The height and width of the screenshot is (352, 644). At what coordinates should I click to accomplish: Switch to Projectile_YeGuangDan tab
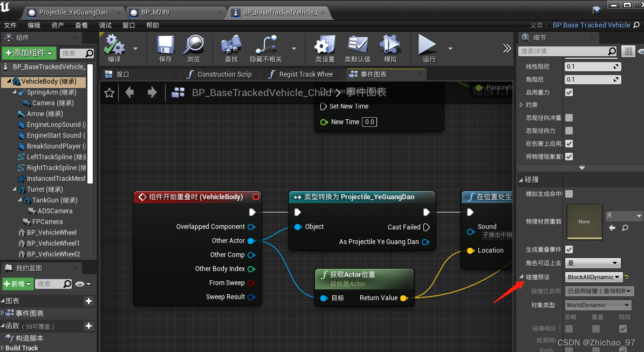[x=73, y=12]
